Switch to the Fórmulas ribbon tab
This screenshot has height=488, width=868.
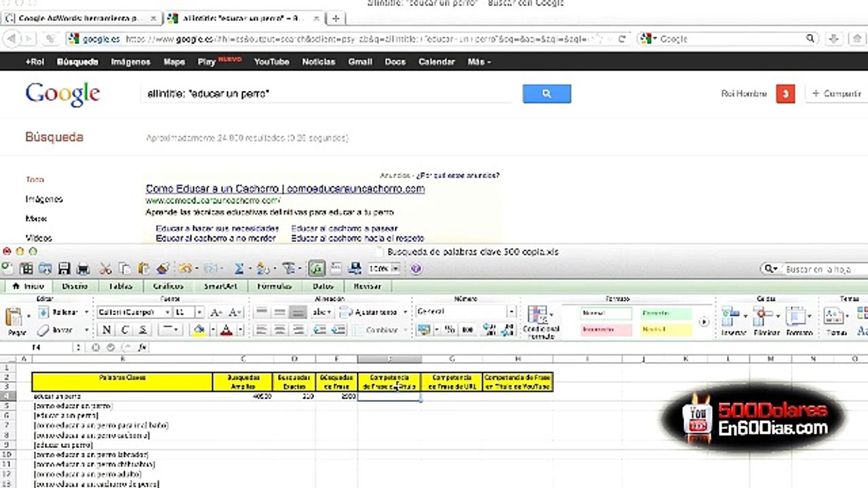coord(274,286)
